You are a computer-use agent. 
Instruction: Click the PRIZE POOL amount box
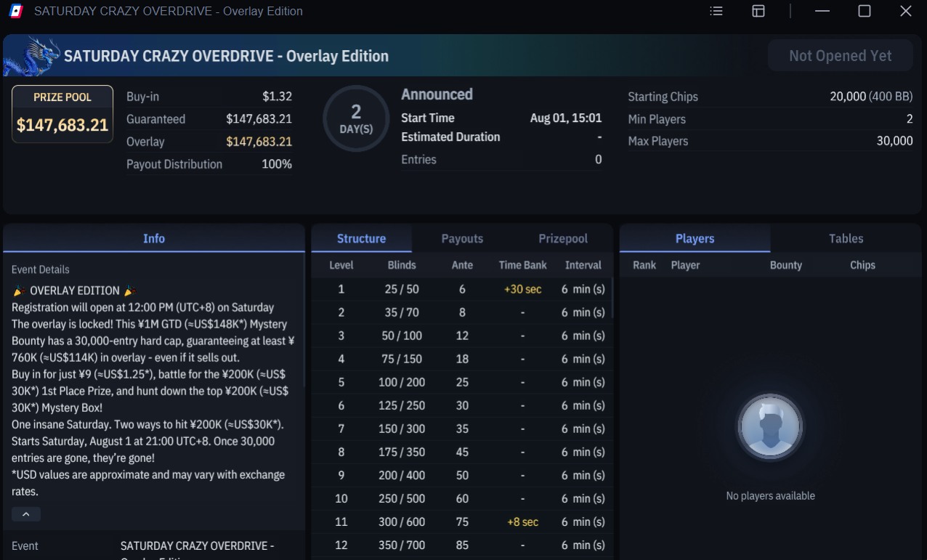pos(62,114)
